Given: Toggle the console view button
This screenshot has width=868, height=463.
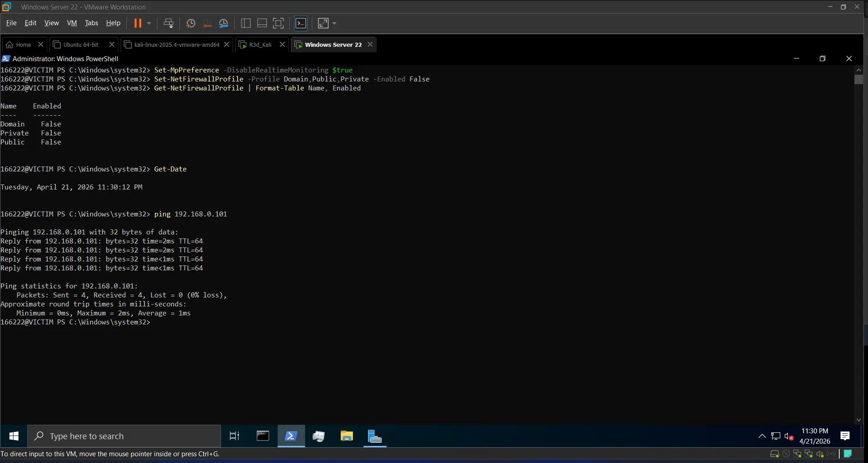Looking at the screenshot, I should (x=301, y=23).
